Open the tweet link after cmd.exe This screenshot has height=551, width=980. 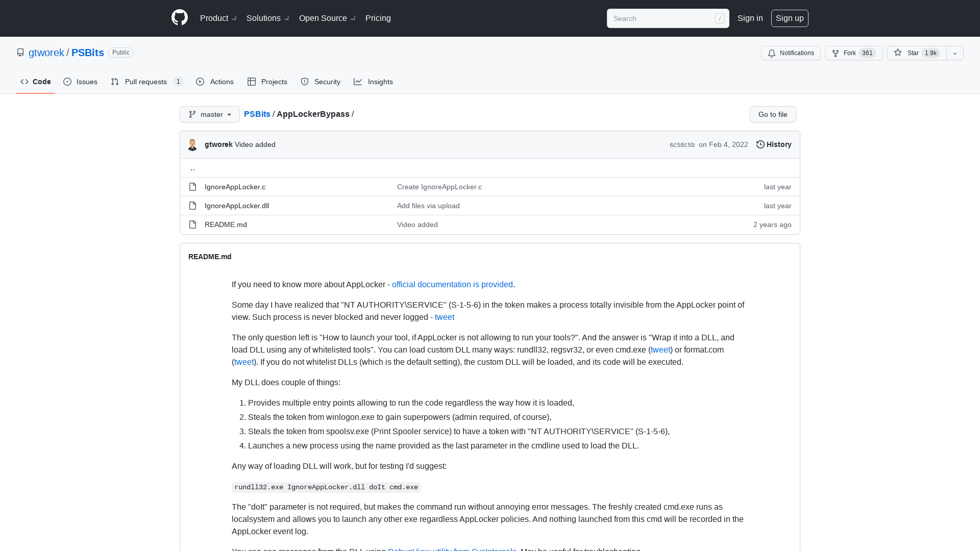click(x=660, y=349)
